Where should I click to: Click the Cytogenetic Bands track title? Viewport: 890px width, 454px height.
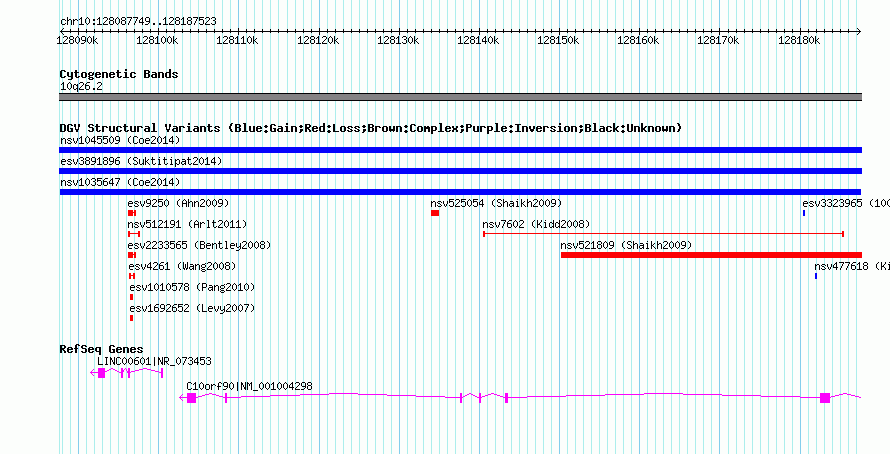click(x=119, y=74)
